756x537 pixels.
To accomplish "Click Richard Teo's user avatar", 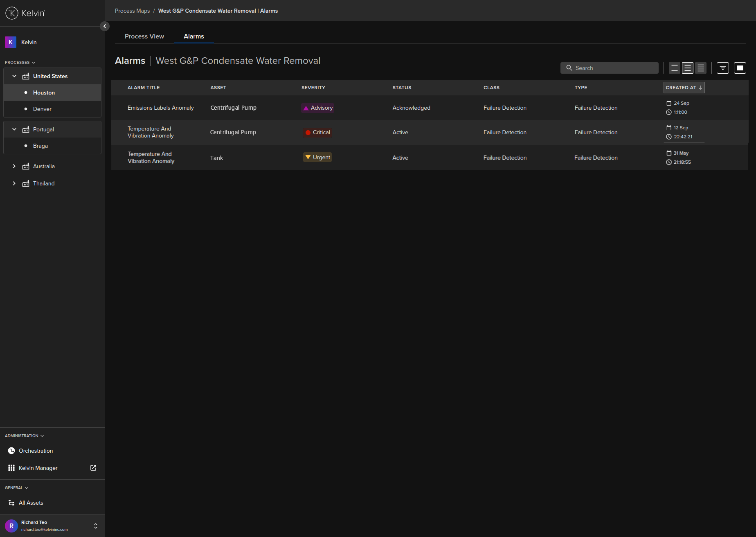I will coord(11,526).
